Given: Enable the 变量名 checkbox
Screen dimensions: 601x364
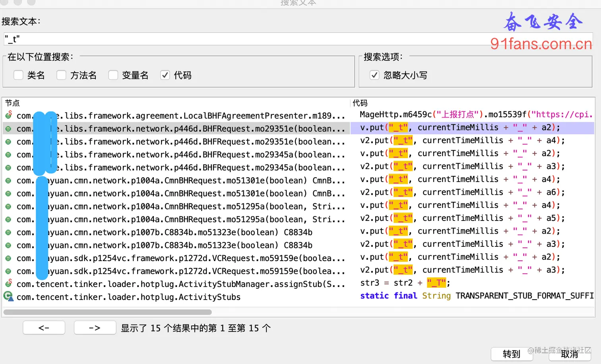Looking at the screenshot, I should pos(113,75).
